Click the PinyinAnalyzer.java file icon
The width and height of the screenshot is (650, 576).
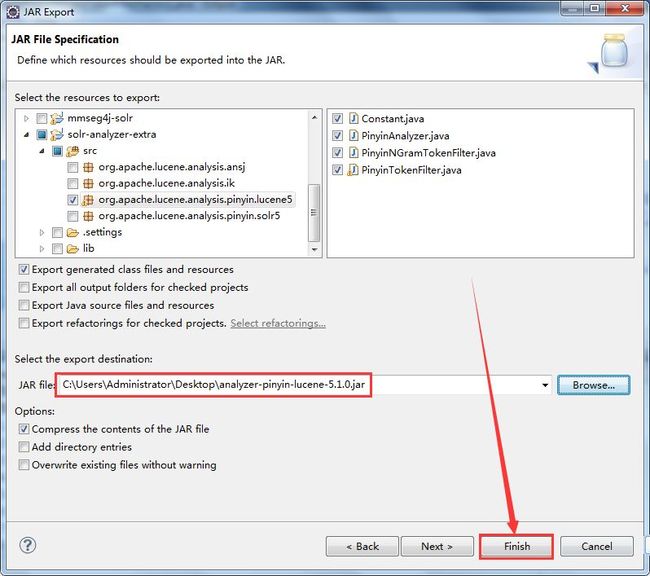point(353,136)
